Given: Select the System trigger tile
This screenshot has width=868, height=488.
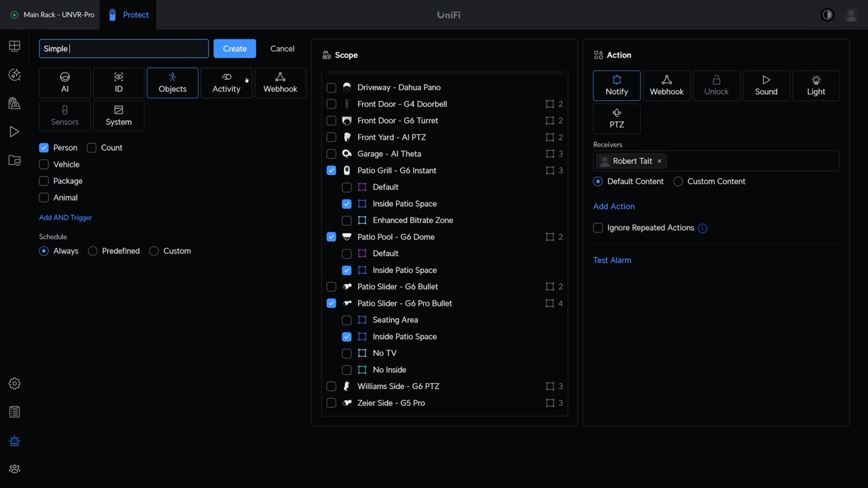Looking at the screenshot, I should tap(119, 116).
